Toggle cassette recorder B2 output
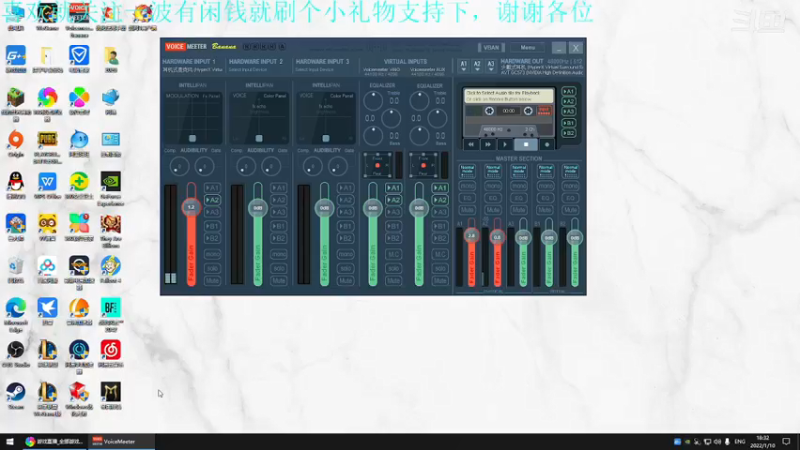This screenshot has height=450, width=800. tap(568, 133)
